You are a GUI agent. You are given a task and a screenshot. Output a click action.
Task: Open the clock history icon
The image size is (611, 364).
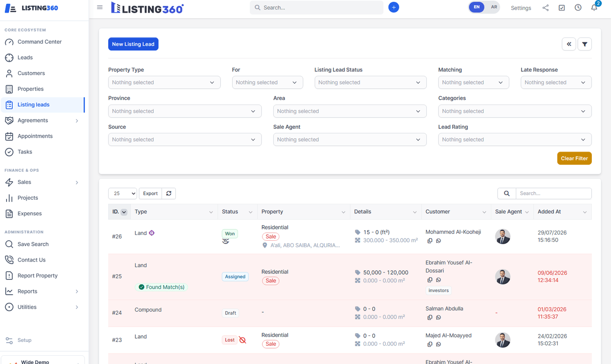pyautogui.click(x=578, y=7)
